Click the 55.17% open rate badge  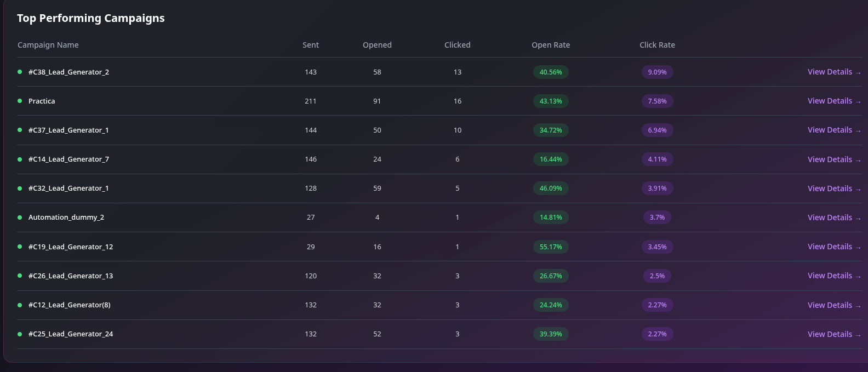coord(550,247)
